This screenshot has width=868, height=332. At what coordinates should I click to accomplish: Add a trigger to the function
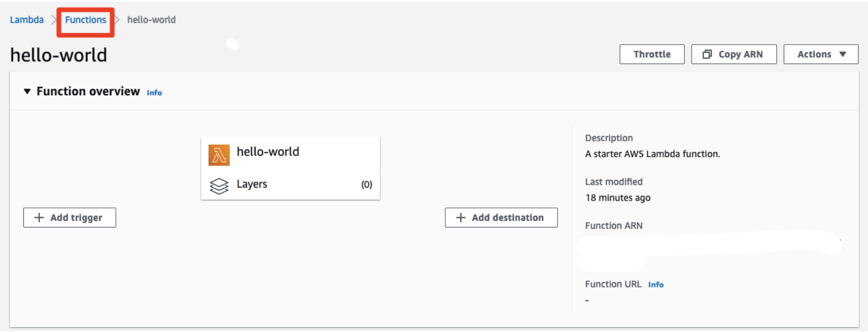point(70,217)
